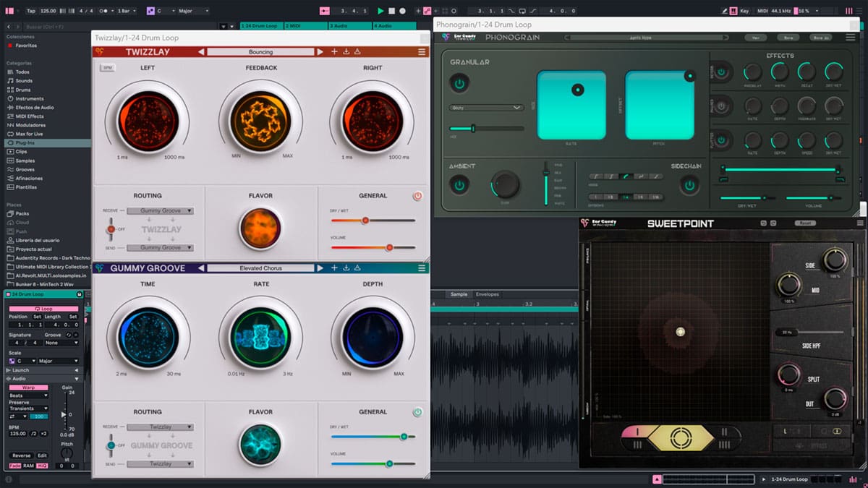Open the Sweetpoint hamburger menu
Screen dimensions: 868x488
[x=859, y=223]
